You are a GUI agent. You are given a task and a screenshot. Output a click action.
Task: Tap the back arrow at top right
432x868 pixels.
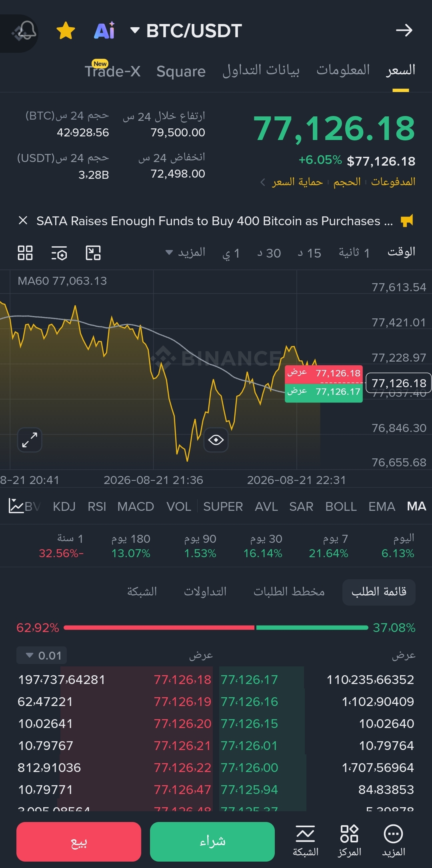click(404, 30)
